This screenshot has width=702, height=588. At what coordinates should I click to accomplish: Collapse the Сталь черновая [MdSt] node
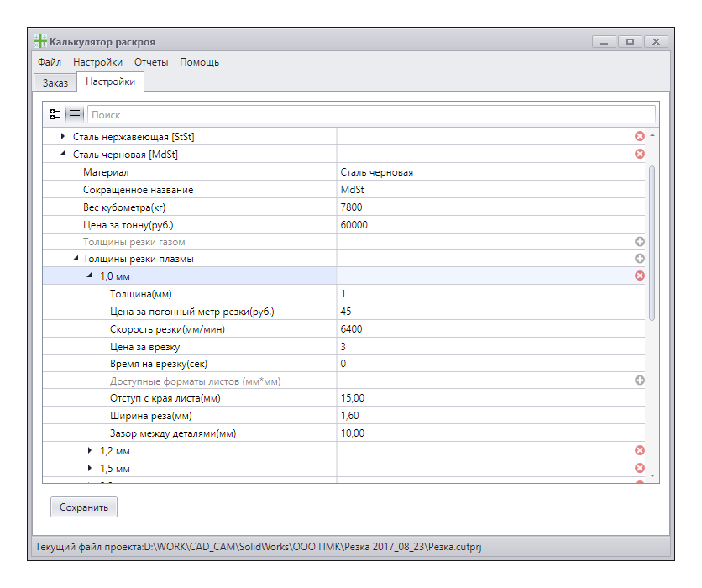[x=62, y=154]
